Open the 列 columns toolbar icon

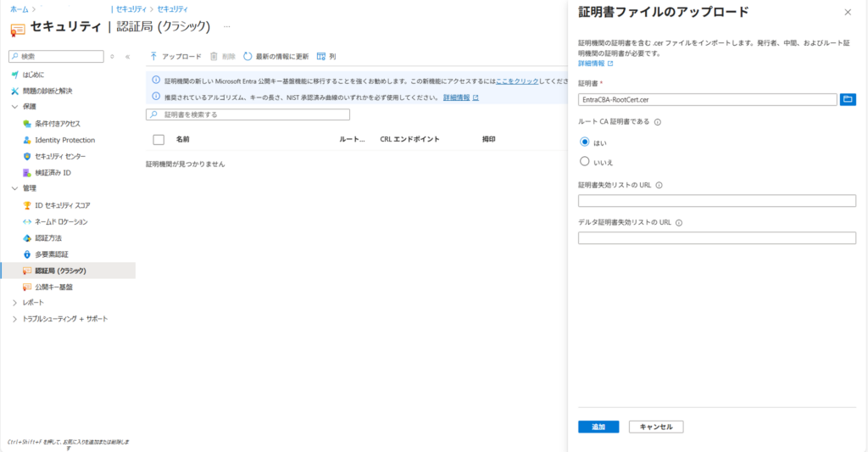click(x=321, y=56)
